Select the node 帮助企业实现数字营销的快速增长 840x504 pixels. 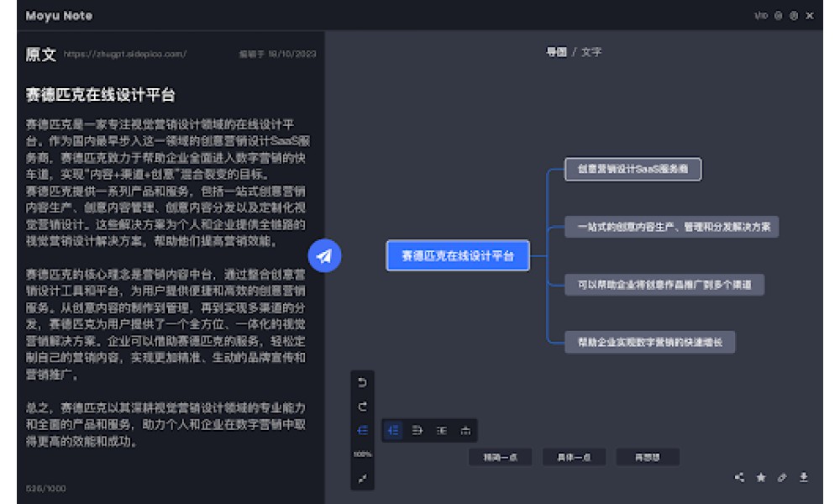(x=650, y=342)
